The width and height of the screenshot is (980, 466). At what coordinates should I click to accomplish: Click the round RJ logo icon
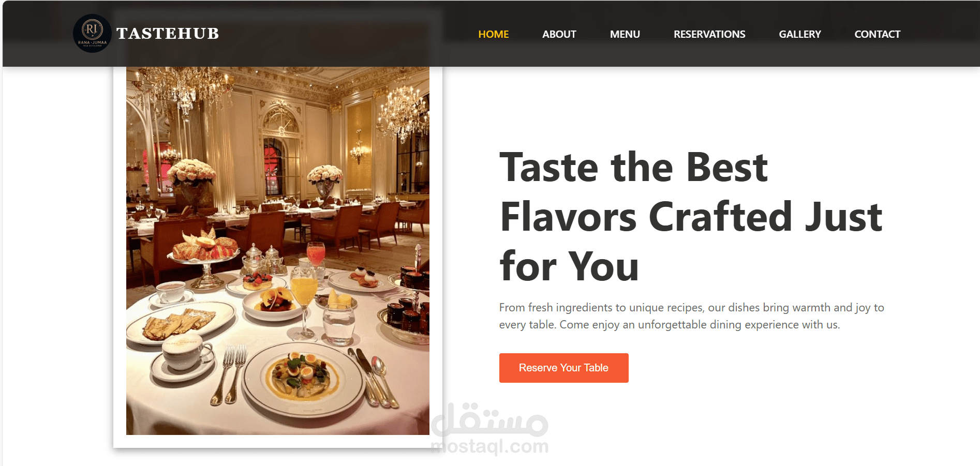pyautogui.click(x=92, y=33)
